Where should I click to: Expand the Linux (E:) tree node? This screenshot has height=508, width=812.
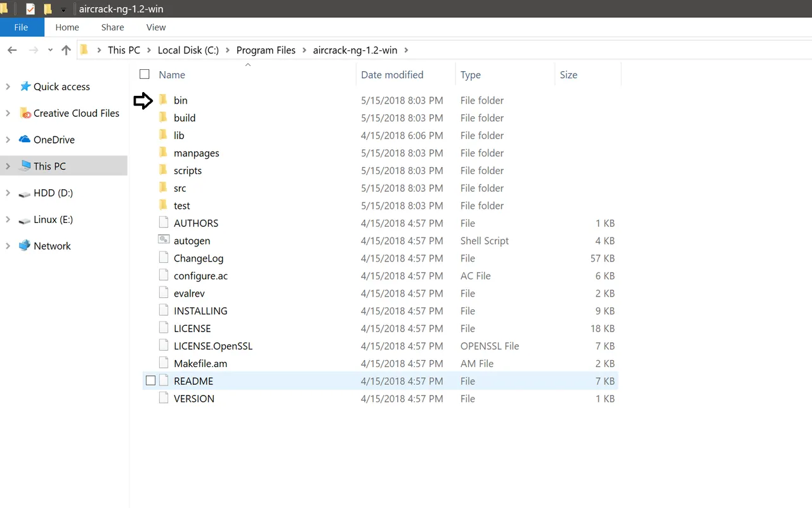pos(8,220)
